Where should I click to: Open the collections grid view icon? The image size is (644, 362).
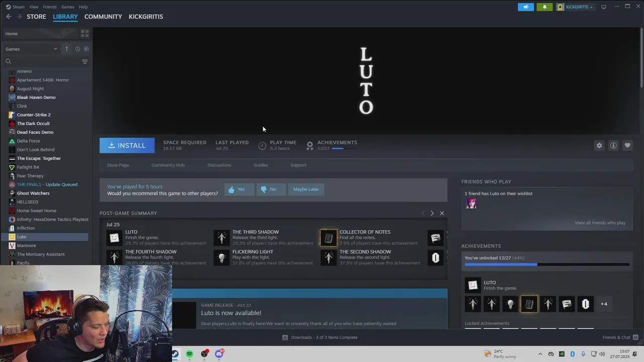pos(85,33)
